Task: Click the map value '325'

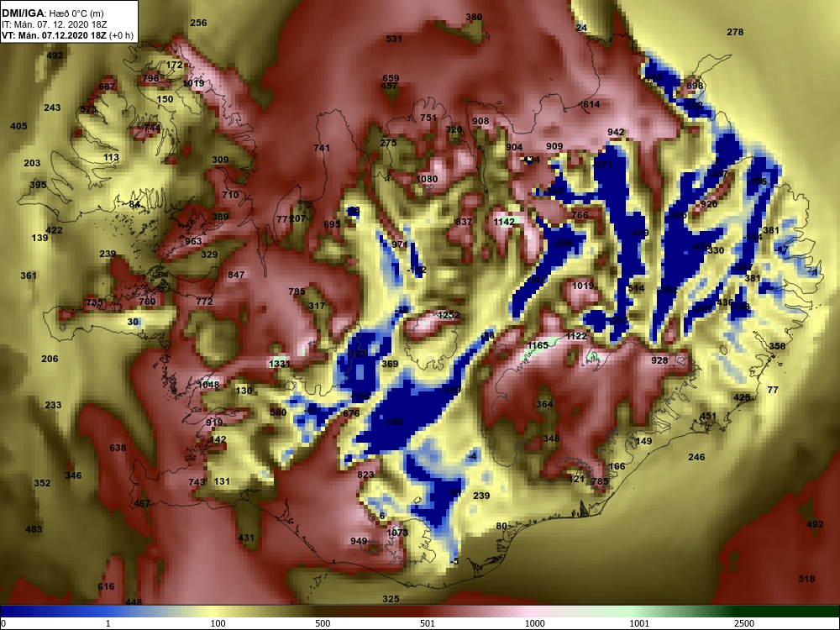Action: pyautogui.click(x=391, y=599)
